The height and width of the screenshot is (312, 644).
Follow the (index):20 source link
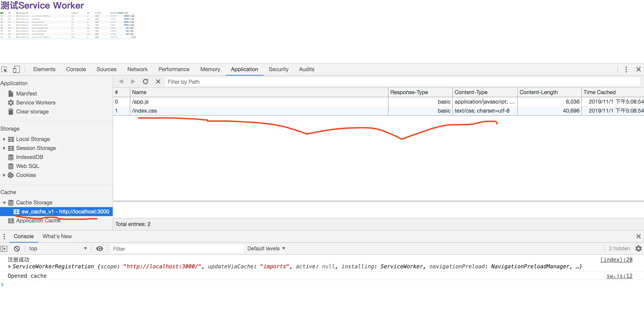tap(616, 260)
